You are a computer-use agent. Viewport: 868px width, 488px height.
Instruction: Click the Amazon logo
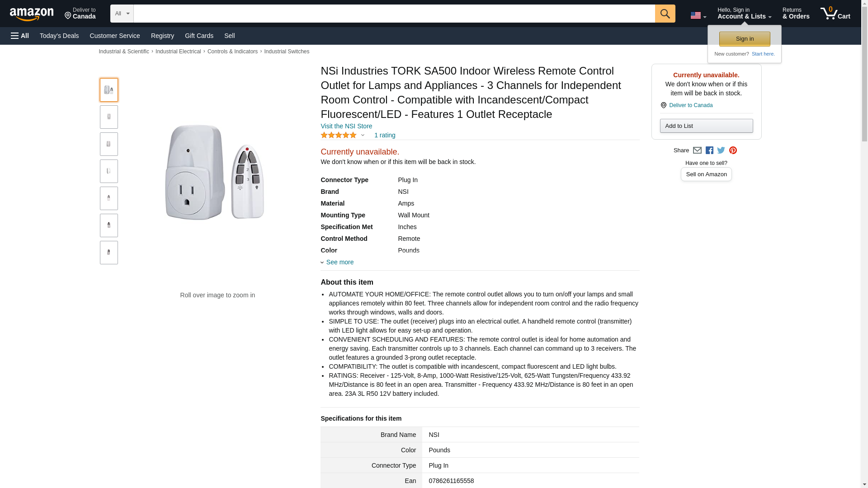click(x=32, y=14)
